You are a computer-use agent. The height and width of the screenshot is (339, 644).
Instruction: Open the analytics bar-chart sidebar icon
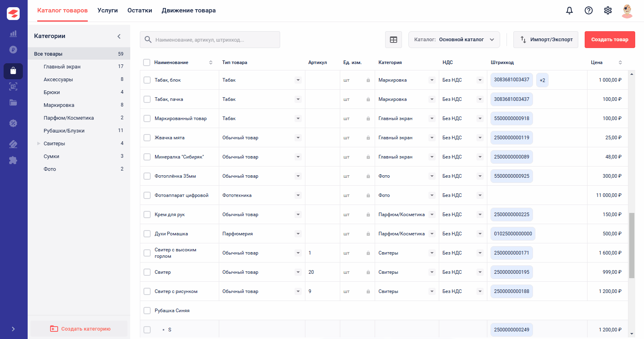[13, 34]
